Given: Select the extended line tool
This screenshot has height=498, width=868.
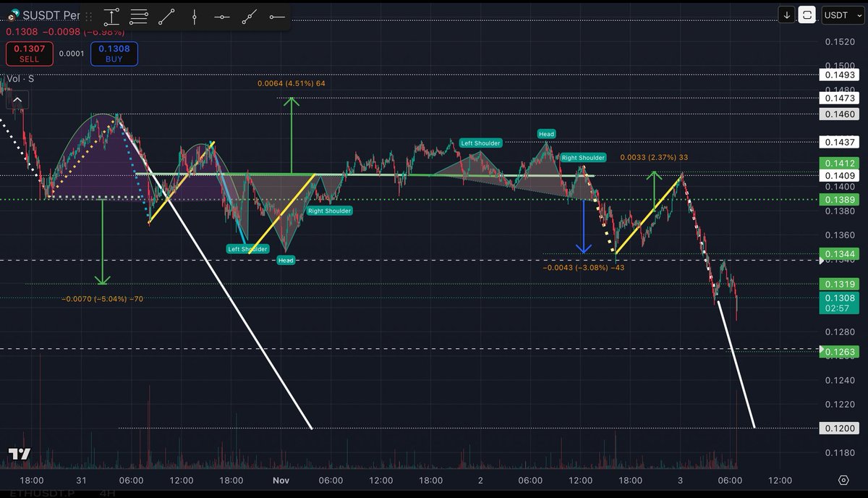Looking at the screenshot, I should pos(250,17).
